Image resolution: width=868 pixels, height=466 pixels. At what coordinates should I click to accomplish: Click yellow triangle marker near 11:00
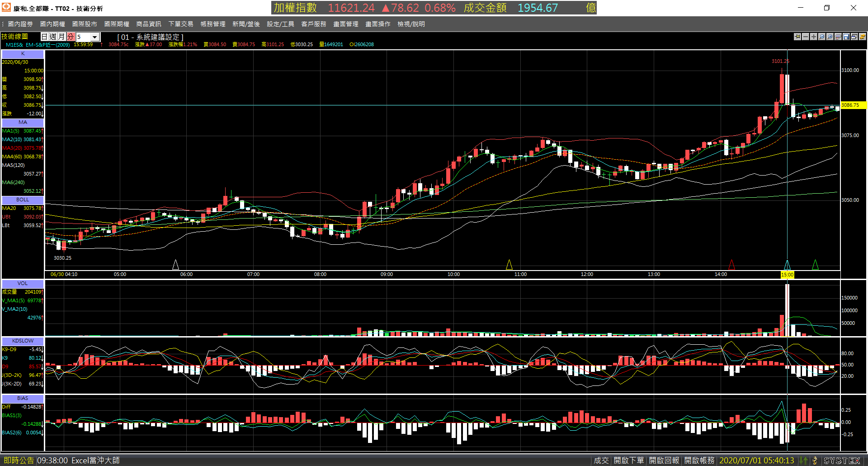pyautogui.click(x=509, y=265)
